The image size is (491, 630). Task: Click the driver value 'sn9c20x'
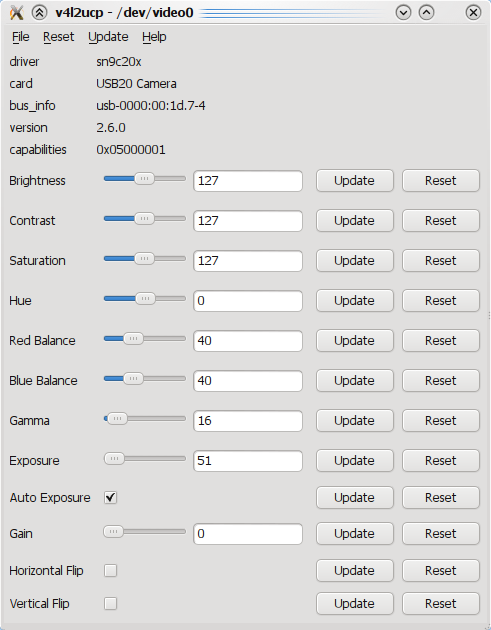coord(119,62)
